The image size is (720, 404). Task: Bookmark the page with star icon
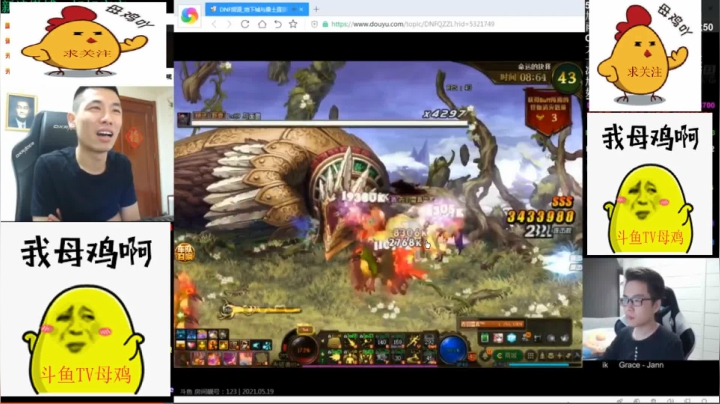coord(293,24)
